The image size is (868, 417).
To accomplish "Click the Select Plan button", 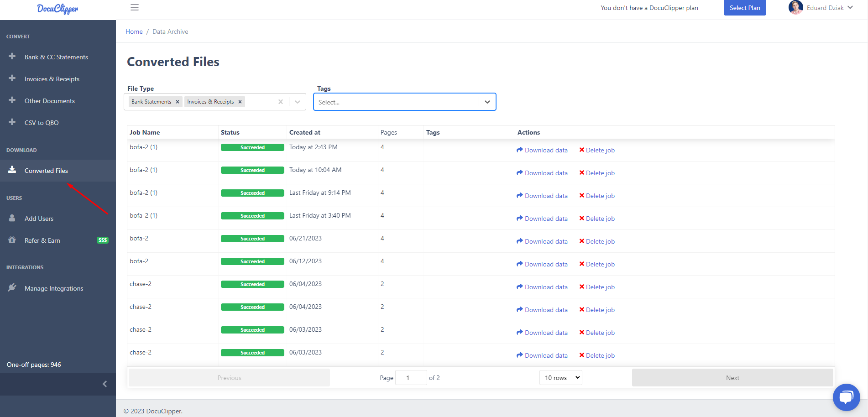I will (745, 8).
